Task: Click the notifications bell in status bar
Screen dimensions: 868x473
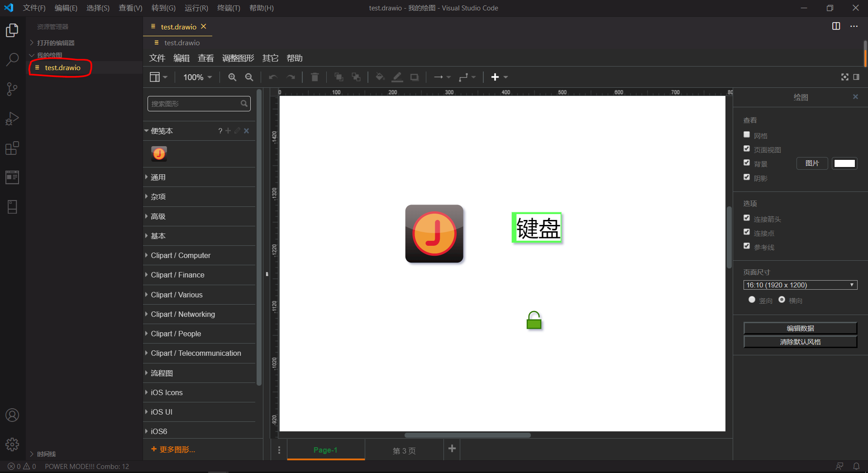Action: point(856,466)
